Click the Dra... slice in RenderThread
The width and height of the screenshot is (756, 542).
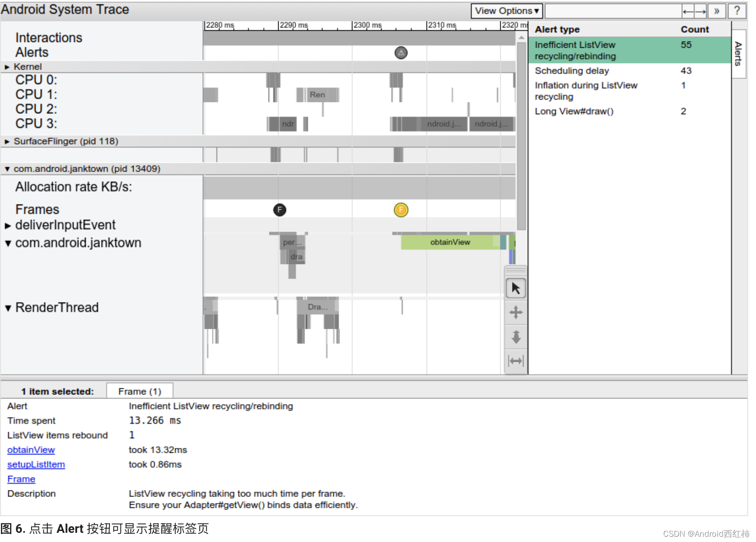[318, 307]
